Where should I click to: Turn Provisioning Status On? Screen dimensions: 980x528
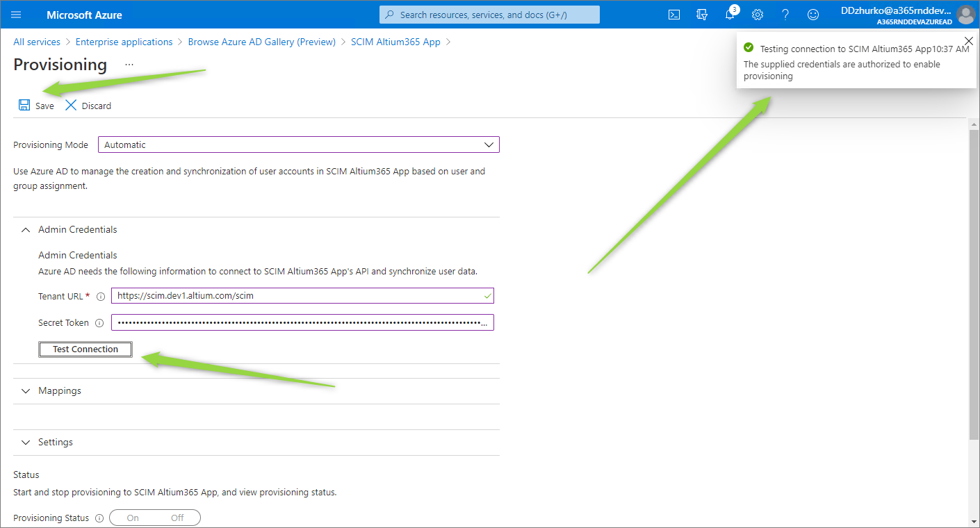pos(133,518)
